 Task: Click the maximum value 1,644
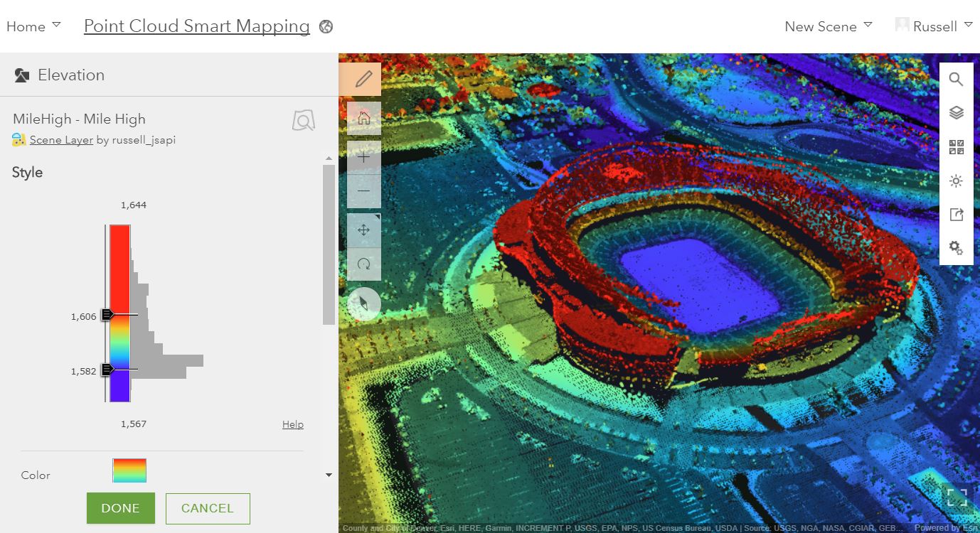(x=134, y=205)
